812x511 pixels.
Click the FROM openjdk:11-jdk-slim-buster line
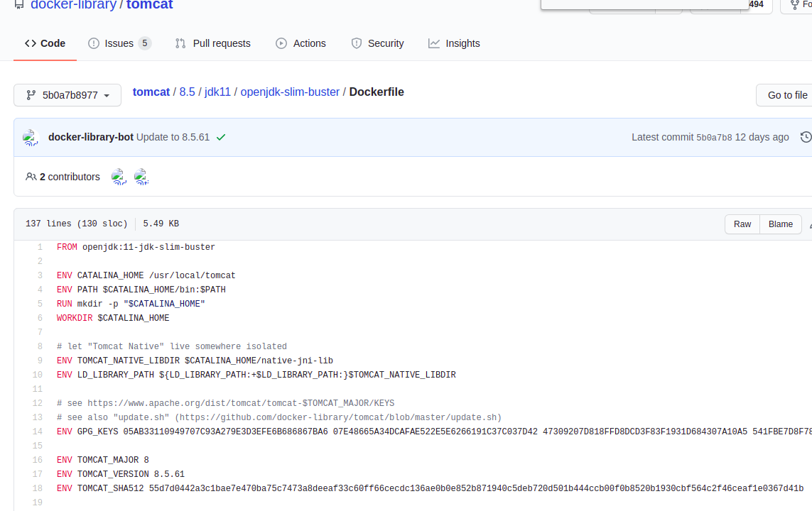(x=136, y=247)
